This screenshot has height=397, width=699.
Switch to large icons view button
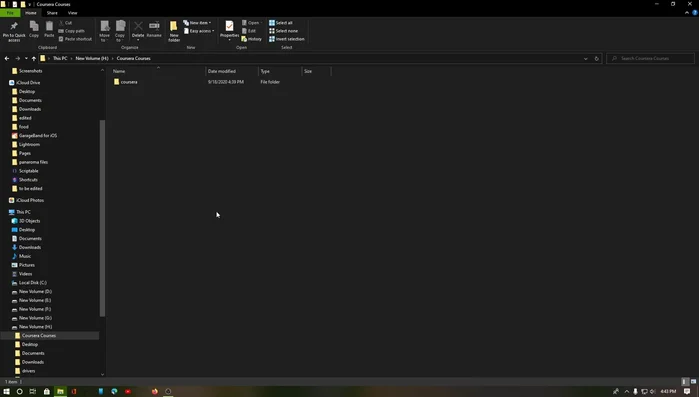coord(693,382)
